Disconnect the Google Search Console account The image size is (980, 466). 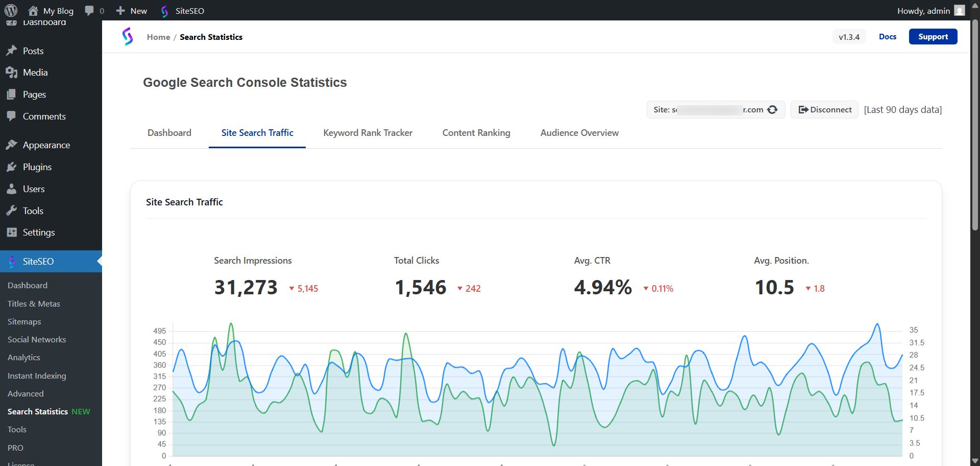click(824, 109)
